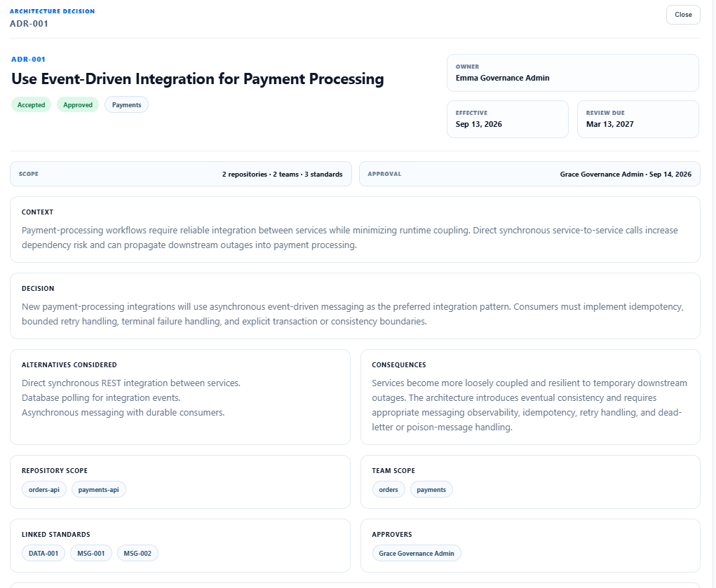Select the orders team chip
This screenshot has width=716, height=588.
pos(388,489)
